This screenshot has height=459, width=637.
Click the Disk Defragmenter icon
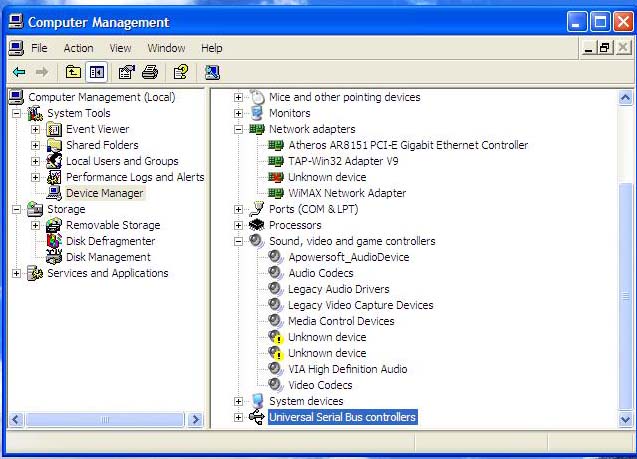tap(54, 241)
